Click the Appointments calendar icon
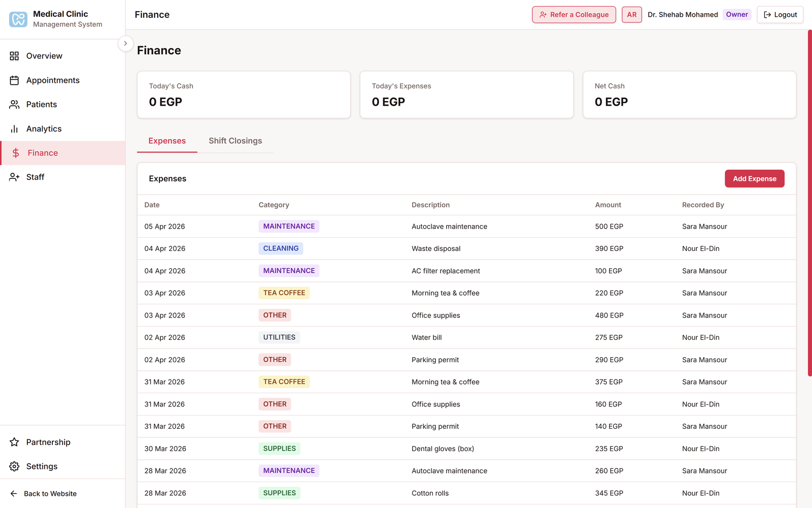 (14, 80)
